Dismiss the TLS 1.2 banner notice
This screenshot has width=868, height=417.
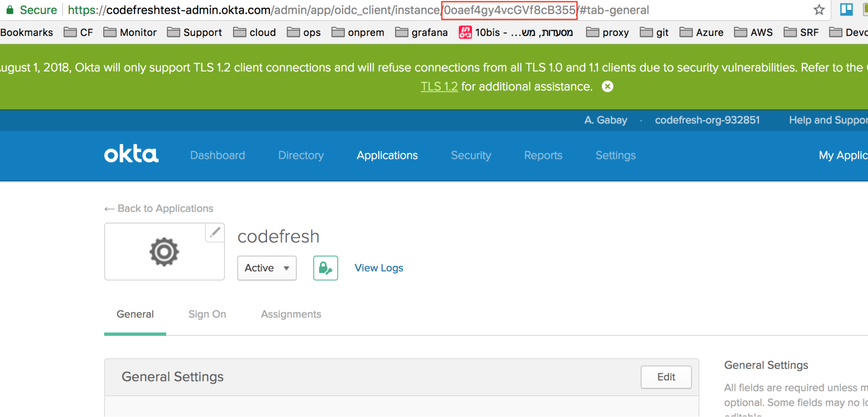pyautogui.click(x=607, y=87)
